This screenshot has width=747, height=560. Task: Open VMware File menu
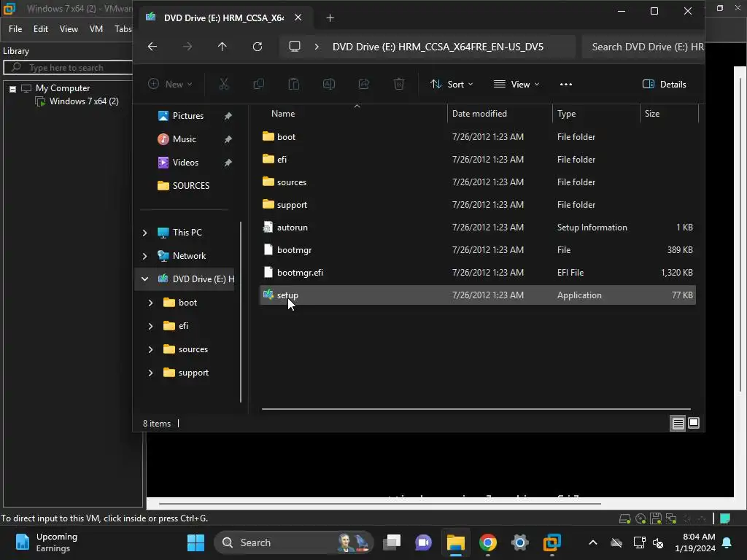tap(15, 29)
